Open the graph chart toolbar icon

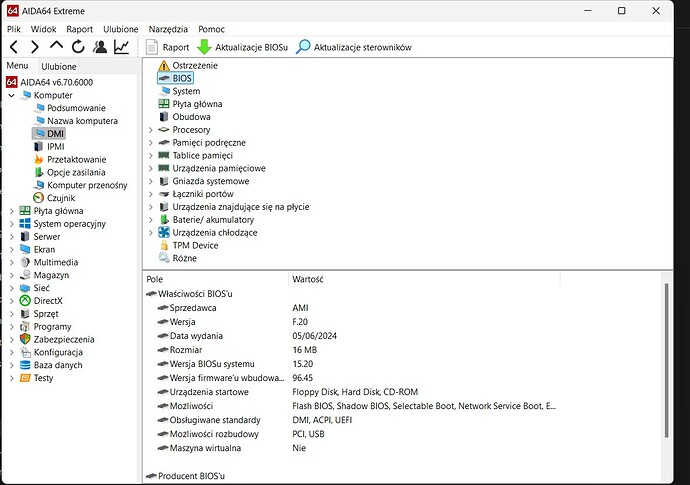121,47
